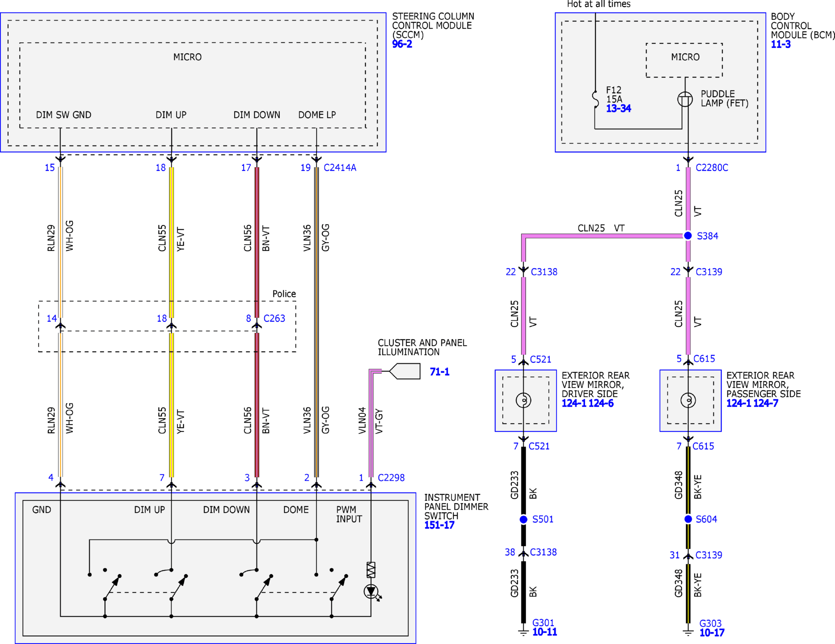Click the violet CLN25 VT horizontal wire

604,236
